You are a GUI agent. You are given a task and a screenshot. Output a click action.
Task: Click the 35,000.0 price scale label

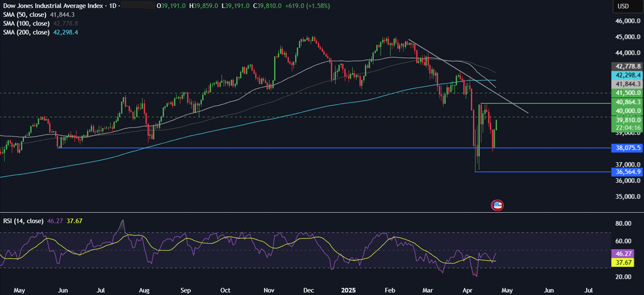click(627, 197)
